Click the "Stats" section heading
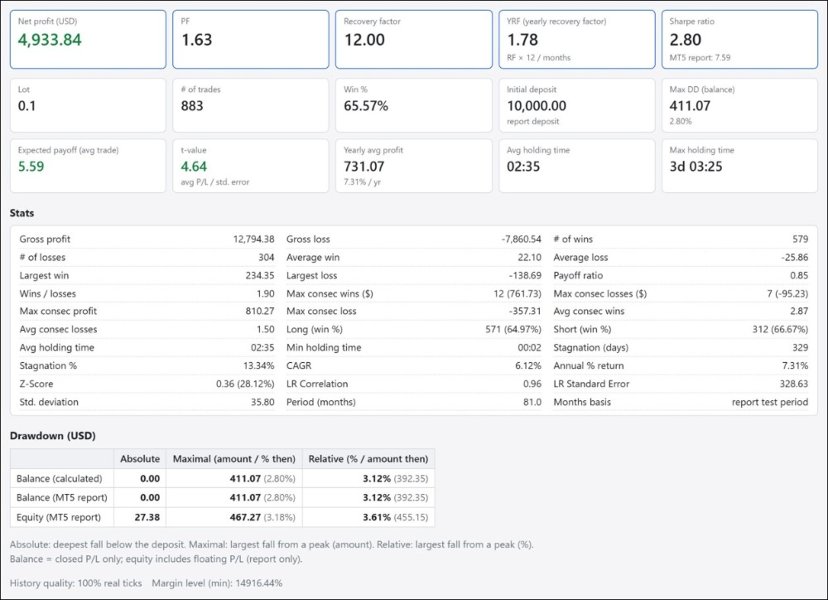This screenshot has width=828, height=600. (x=22, y=213)
